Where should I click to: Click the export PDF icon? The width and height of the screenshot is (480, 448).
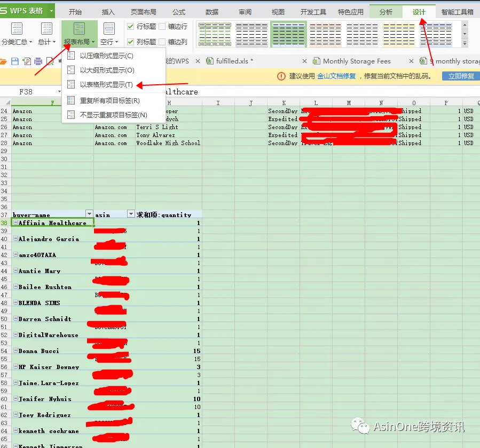[27, 61]
